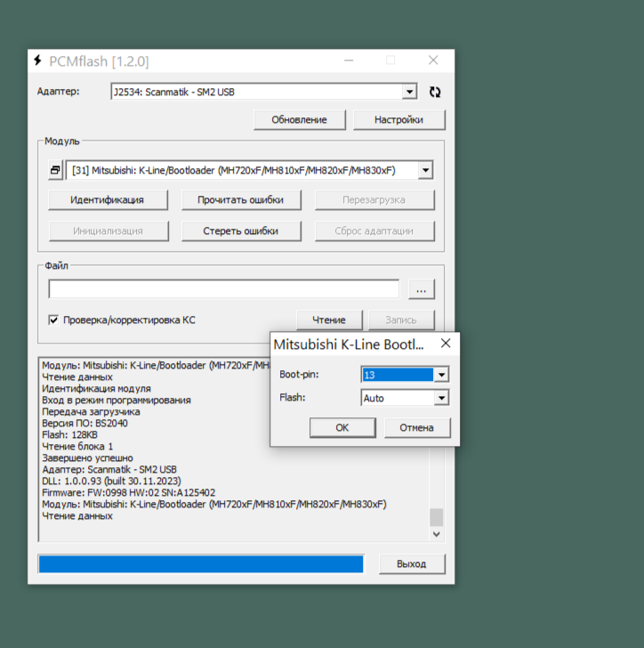This screenshot has width=644, height=648.
Task: Click the browse file ellipsis button
Action: (422, 289)
